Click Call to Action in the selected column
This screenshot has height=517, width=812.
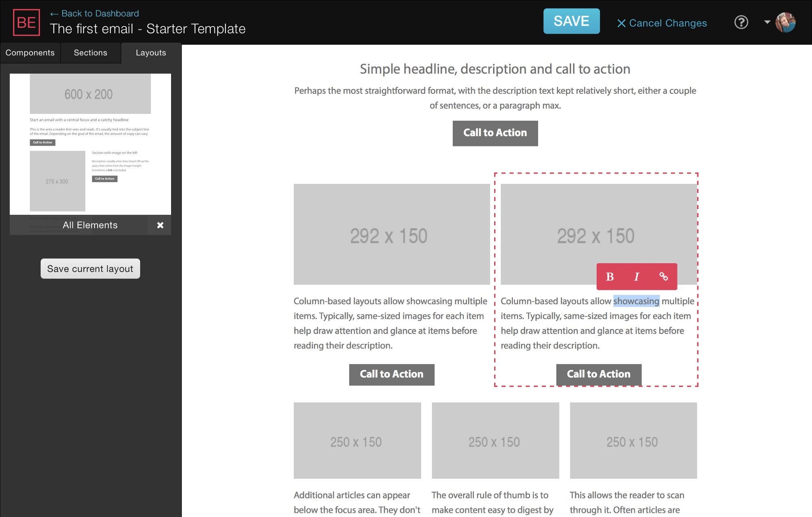(598, 374)
